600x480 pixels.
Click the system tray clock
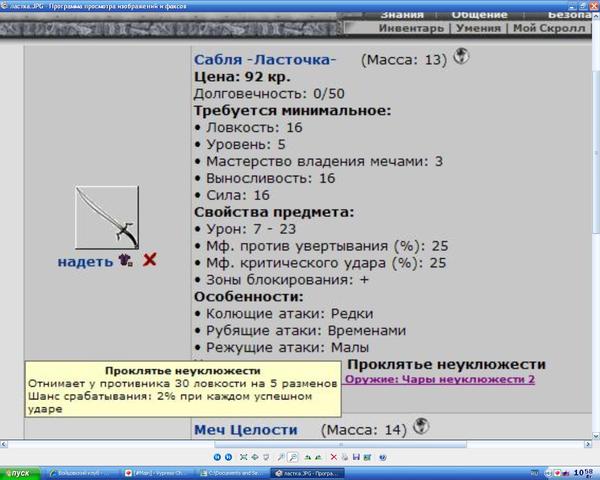pyautogui.click(x=584, y=473)
